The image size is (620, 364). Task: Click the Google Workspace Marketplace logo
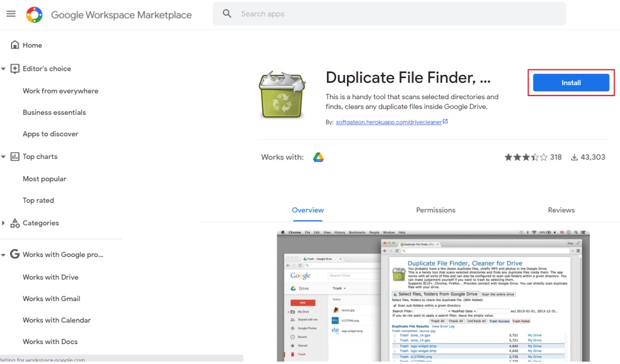point(35,15)
